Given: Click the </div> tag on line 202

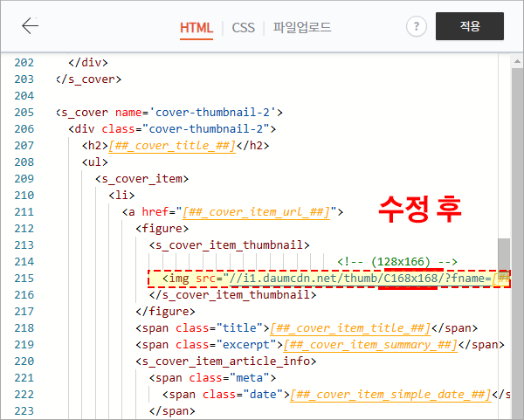Looking at the screenshot, I should click(x=88, y=63).
